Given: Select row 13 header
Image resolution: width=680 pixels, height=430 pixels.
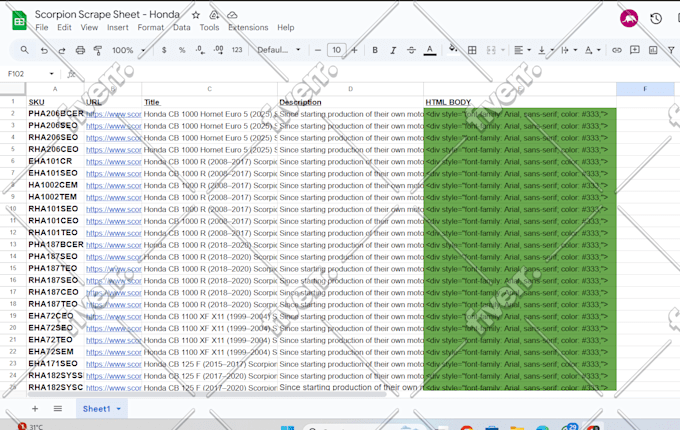Looking at the screenshot, I should (13, 244).
